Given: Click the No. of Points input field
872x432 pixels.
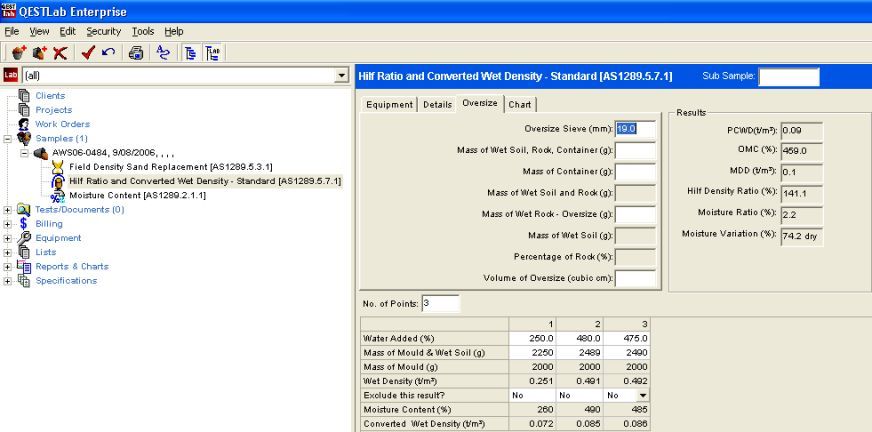Looking at the screenshot, I should (440, 303).
